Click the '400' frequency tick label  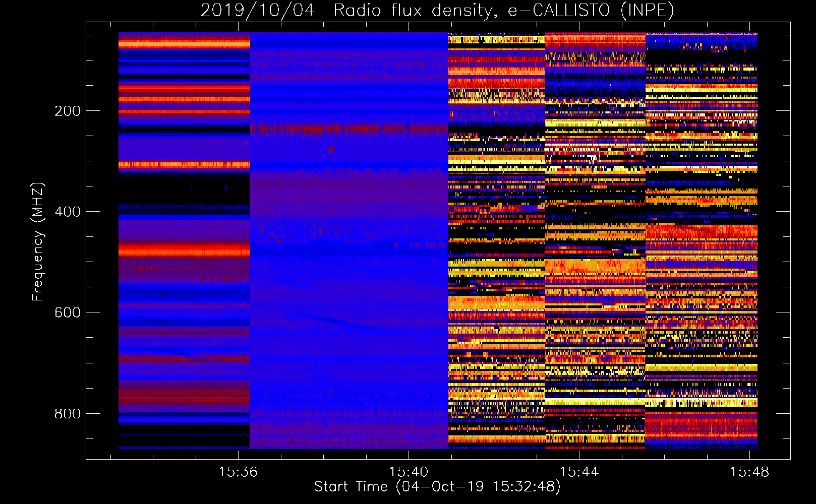tap(68, 212)
